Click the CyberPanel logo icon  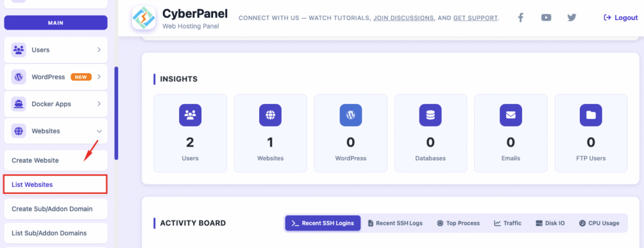pos(144,18)
